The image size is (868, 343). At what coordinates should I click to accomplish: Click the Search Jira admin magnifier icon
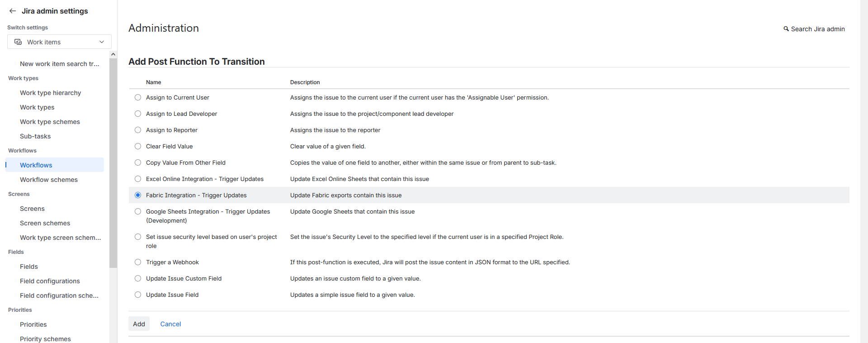786,29
